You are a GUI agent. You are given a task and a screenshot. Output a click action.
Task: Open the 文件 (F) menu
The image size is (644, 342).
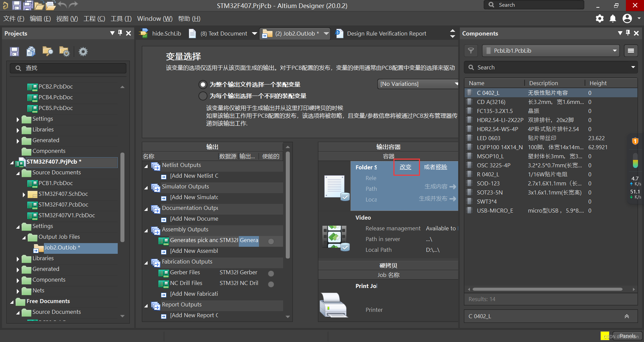pyautogui.click(x=14, y=18)
